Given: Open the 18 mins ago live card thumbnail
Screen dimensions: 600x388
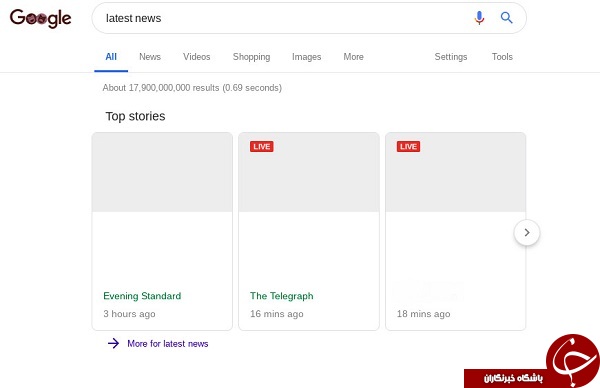Looking at the screenshot, I should point(455,172).
